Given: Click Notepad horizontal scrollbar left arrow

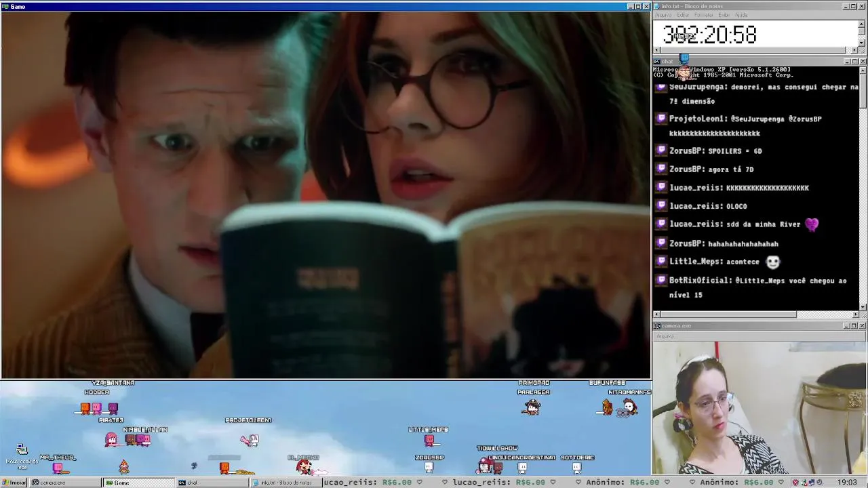Looking at the screenshot, I should click(656, 50).
